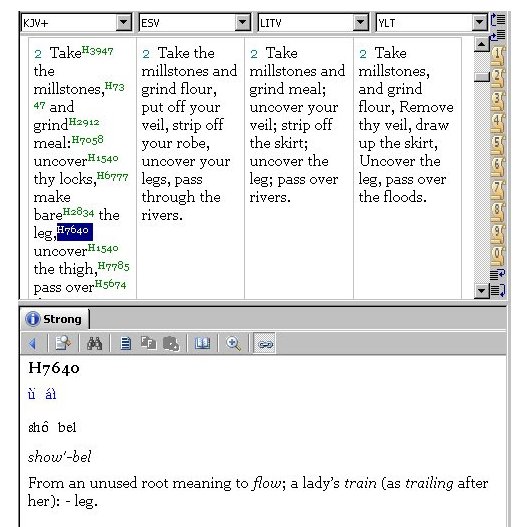Image resolution: width=529 pixels, height=527 pixels.
Task: Click the scrollbar up arrow in Bible pane
Action: click(482, 44)
